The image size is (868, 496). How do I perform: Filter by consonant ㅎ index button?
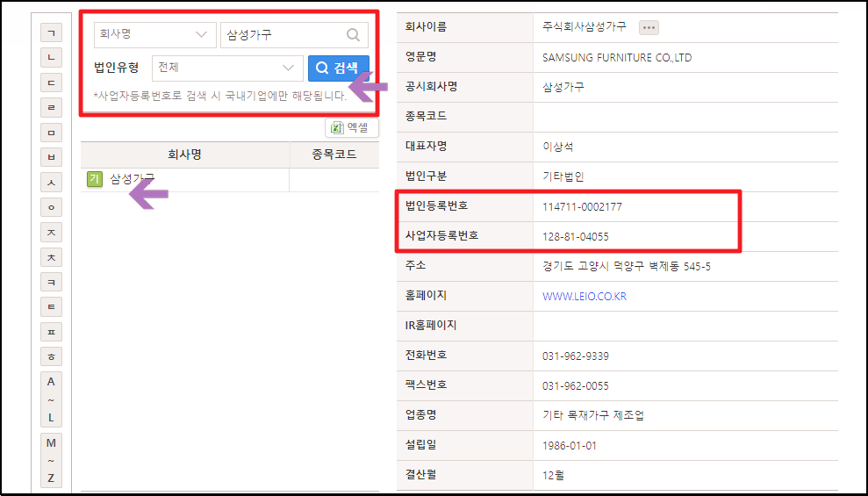pyautogui.click(x=52, y=357)
